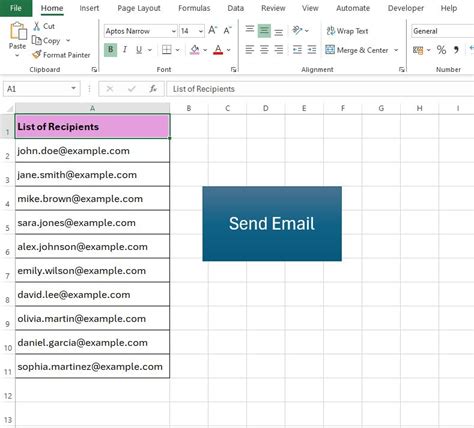The height and width of the screenshot is (428, 474).
Task: Click the Orientation angled text icon
Action: 297,31
